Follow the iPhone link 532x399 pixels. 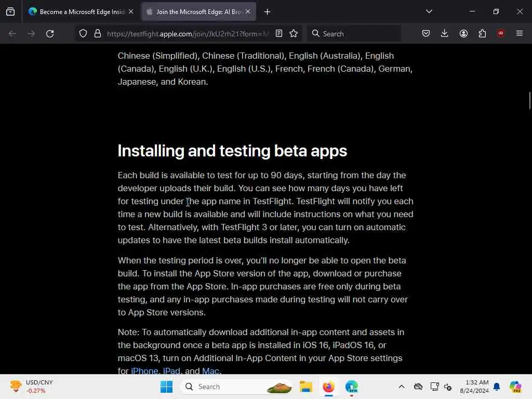[x=144, y=370]
